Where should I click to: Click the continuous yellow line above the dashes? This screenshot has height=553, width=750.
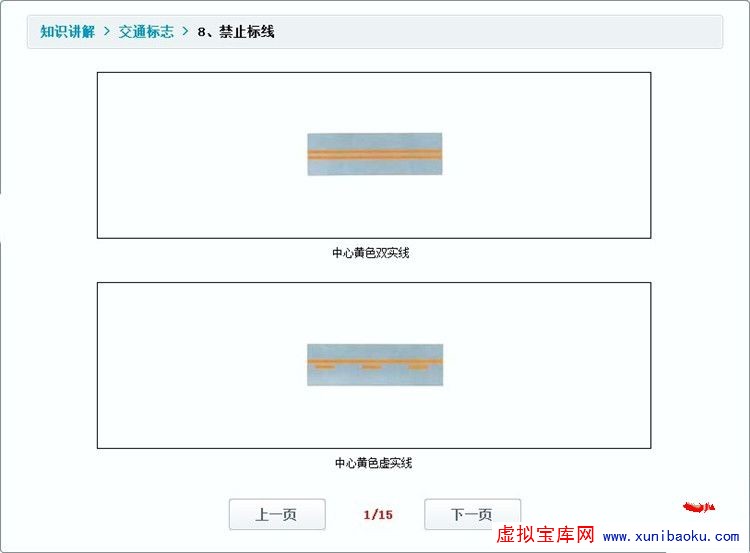(x=374, y=360)
